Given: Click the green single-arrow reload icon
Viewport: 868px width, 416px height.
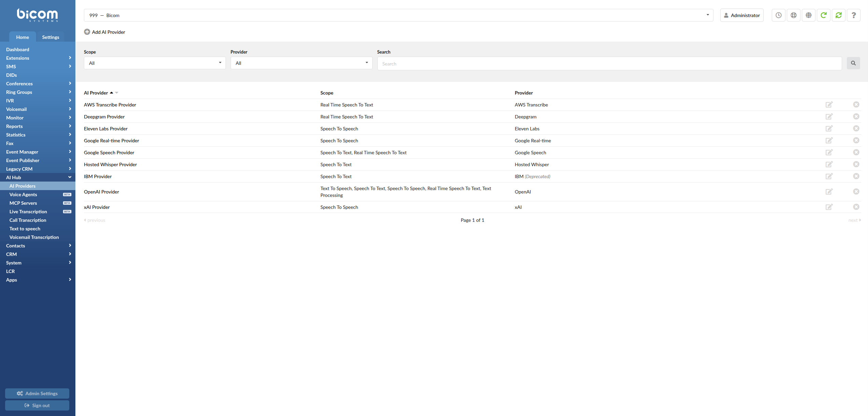Looking at the screenshot, I should pyautogui.click(x=823, y=15).
